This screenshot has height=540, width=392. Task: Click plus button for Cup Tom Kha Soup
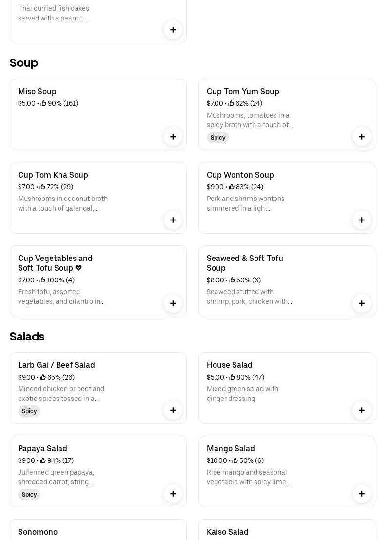[x=173, y=220]
